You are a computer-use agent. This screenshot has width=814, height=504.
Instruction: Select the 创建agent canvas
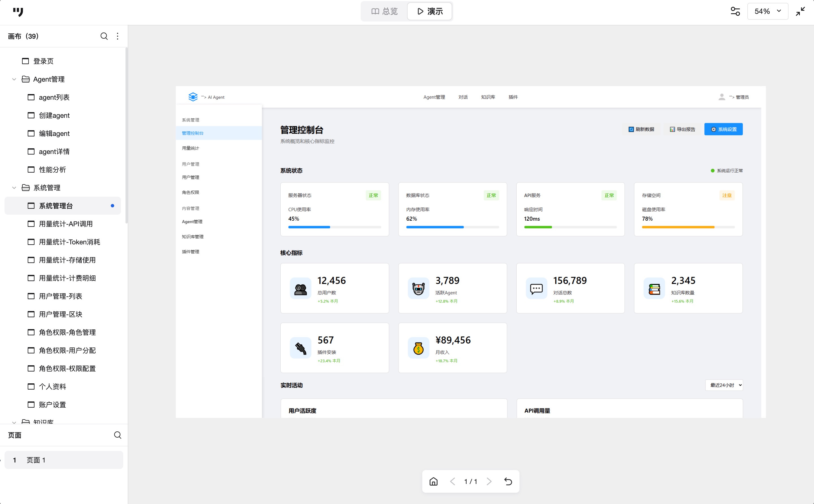pyautogui.click(x=63, y=115)
